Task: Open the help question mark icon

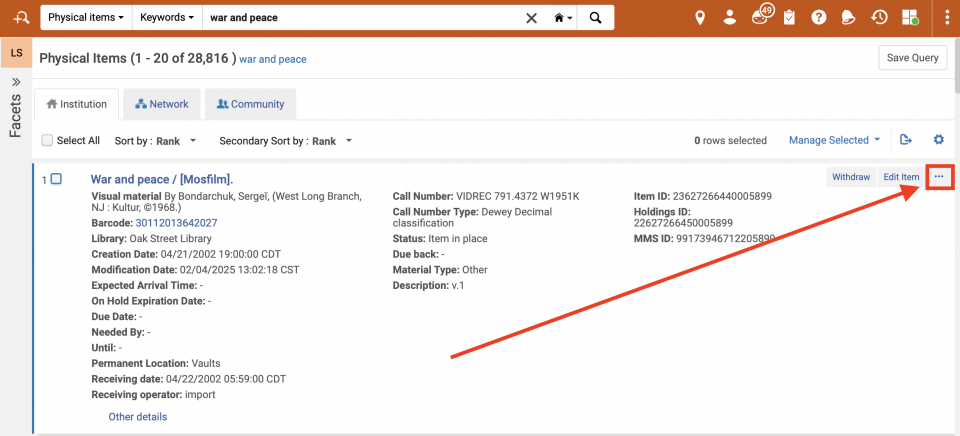Action: pyautogui.click(x=819, y=18)
